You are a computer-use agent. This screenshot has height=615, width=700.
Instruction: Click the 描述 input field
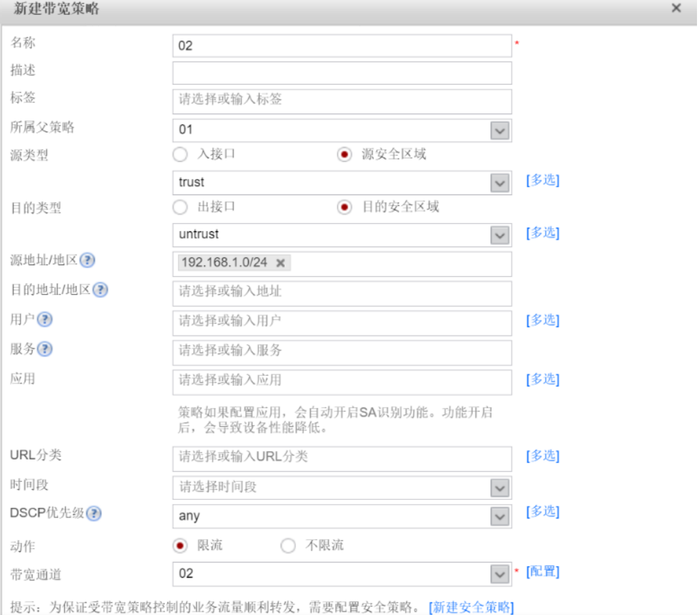(x=342, y=73)
